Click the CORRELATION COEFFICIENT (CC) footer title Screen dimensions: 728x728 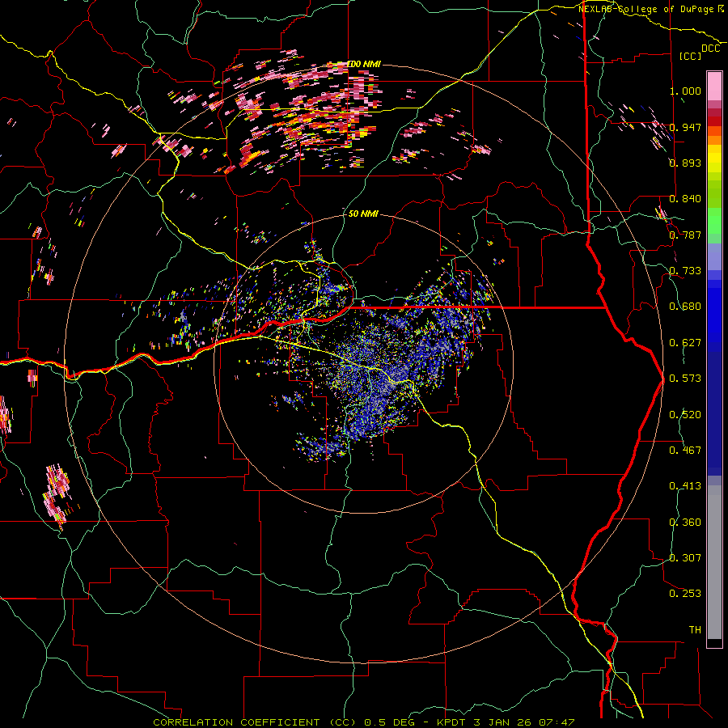coord(255,722)
